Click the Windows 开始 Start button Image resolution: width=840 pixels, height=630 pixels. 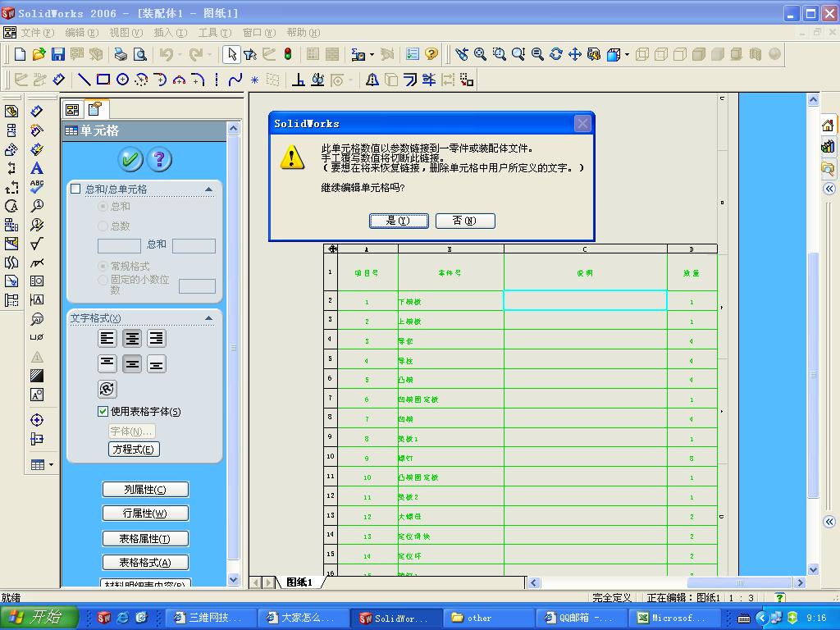click(x=39, y=618)
